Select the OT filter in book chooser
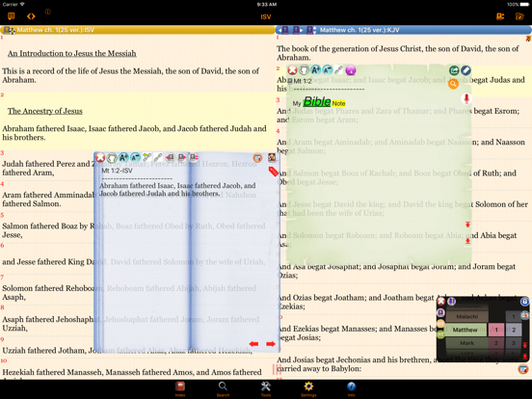 point(440,324)
